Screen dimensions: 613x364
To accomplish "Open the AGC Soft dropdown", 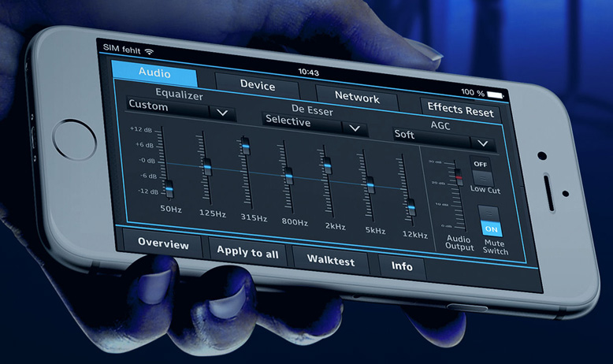I will [x=444, y=139].
